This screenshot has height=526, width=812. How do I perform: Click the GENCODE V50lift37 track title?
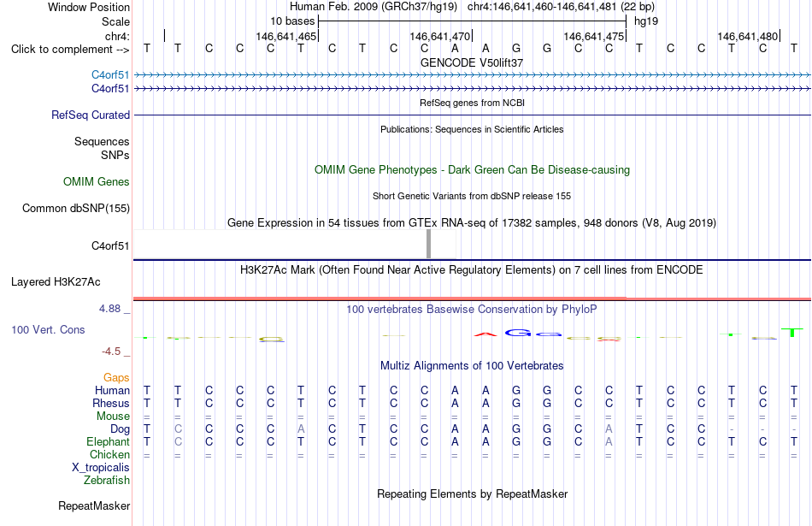point(472,62)
